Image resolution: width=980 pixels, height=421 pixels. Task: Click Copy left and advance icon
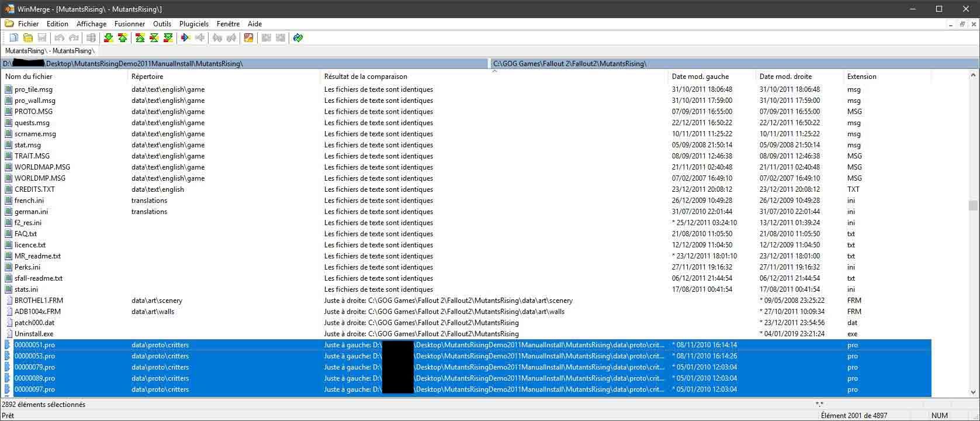(x=231, y=38)
